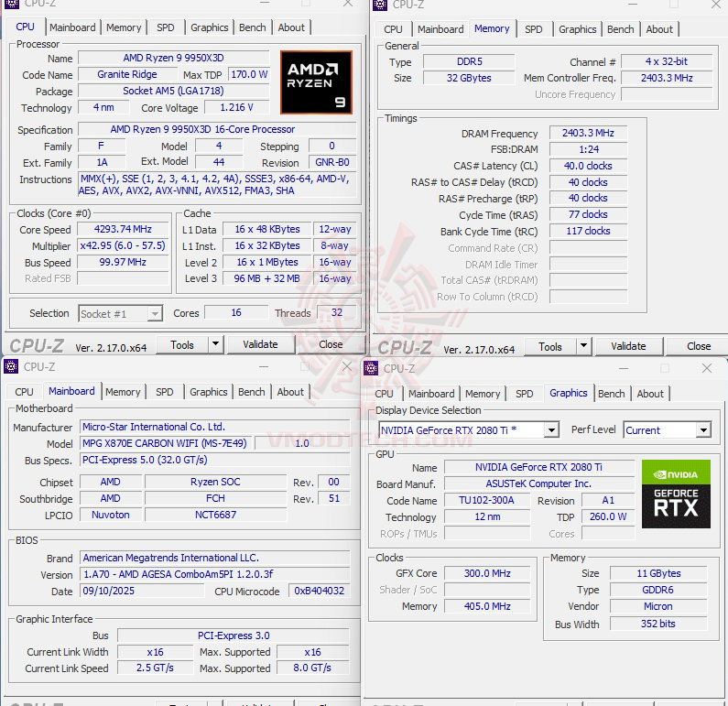The width and height of the screenshot is (728, 706).
Task: Open Mainboard tab in top-left CPU window
Action: (x=72, y=27)
